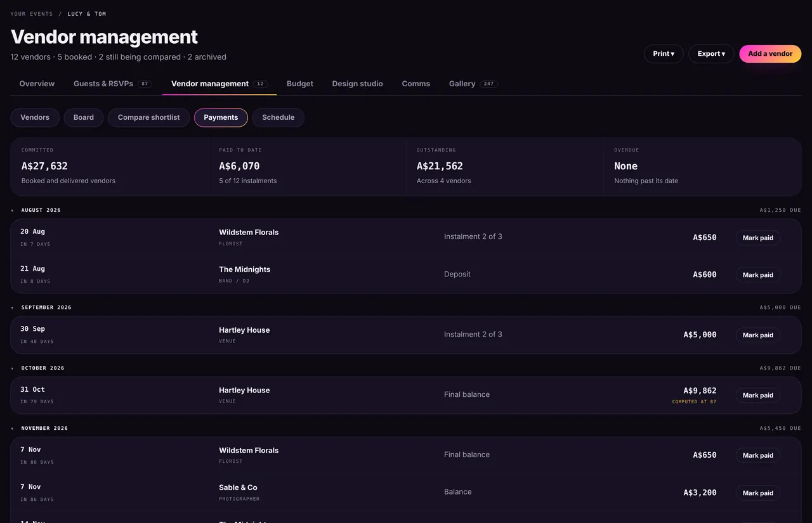The image size is (812, 523).
Task: Go to the Budget tab
Action: [x=300, y=84]
